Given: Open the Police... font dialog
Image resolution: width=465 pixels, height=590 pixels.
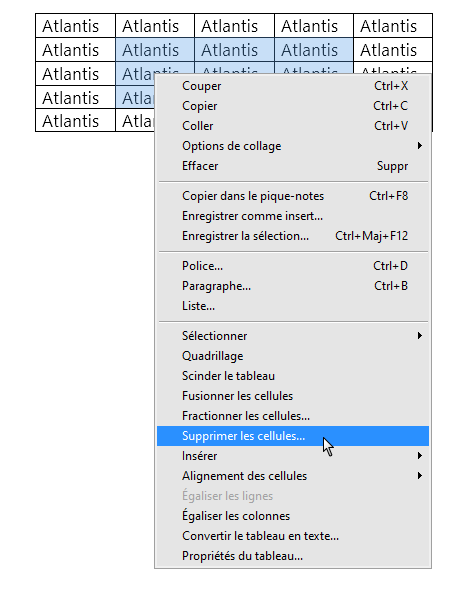Looking at the screenshot, I should pos(293,266).
